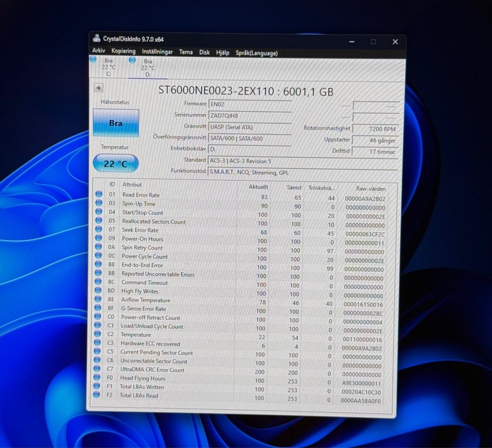Click the Serienummer field
492x448 pixels.
[x=250, y=115]
